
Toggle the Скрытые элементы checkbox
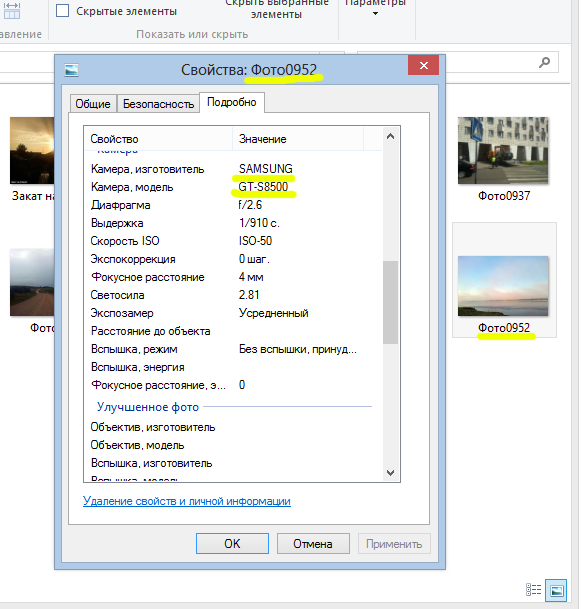63,10
